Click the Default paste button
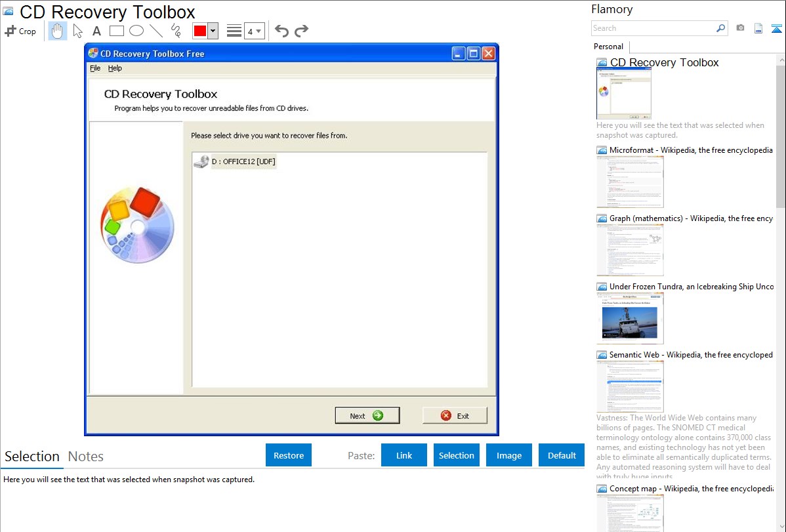Screen dimensions: 786x532 coord(562,455)
